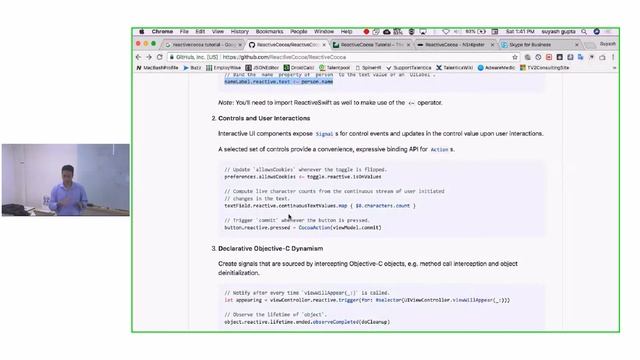Open the People menu
This screenshot has height=360, width=640.
tap(299, 31)
